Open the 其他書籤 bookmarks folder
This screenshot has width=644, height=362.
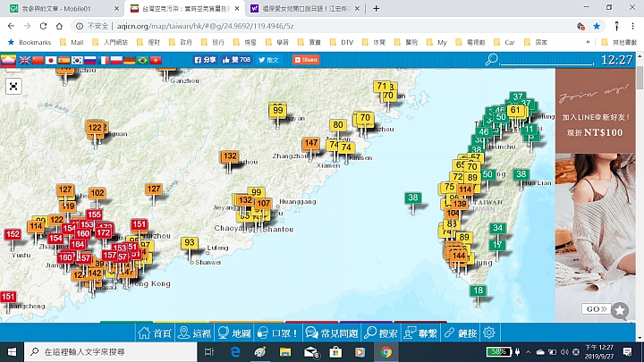[x=619, y=42]
